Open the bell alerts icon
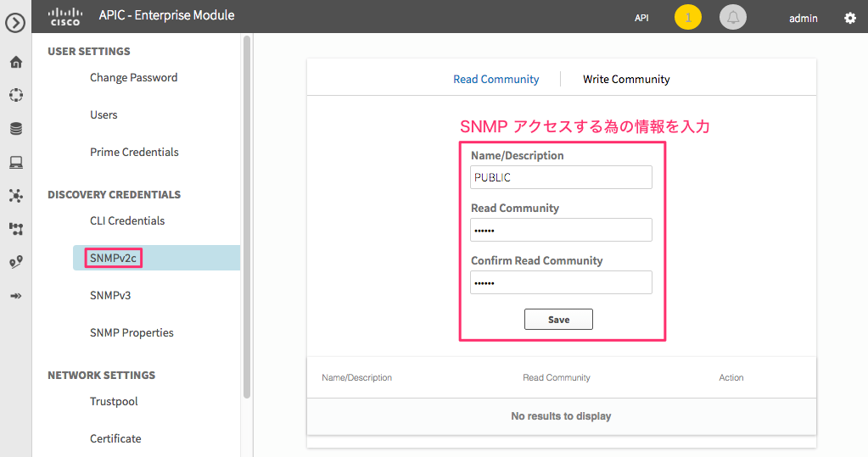868x457 pixels. [x=733, y=18]
